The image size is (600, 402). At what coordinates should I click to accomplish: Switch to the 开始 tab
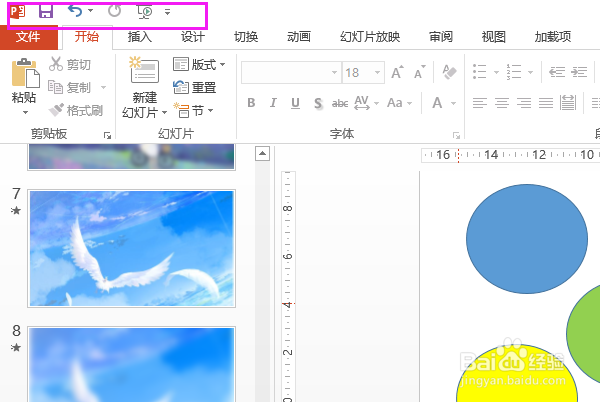[87, 37]
